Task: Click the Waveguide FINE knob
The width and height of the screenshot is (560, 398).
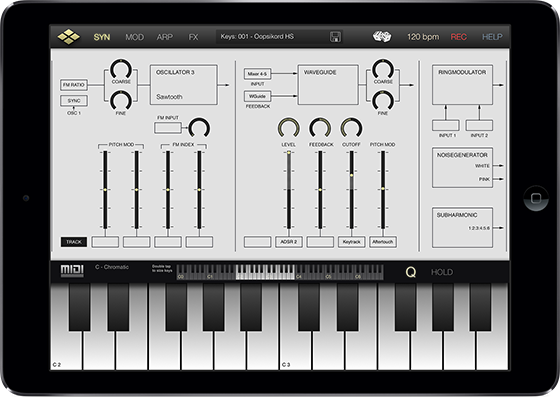Action: pos(383,100)
